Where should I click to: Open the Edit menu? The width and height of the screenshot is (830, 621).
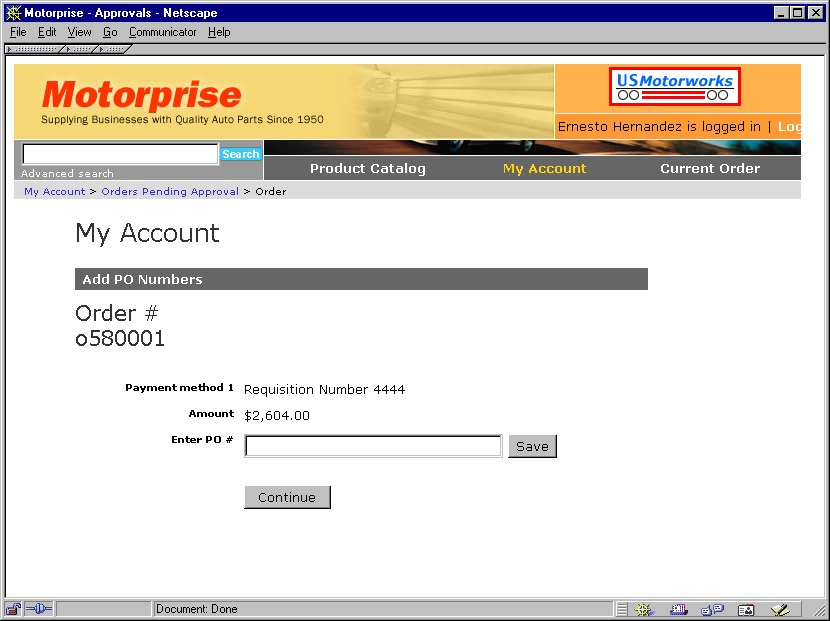(47, 32)
